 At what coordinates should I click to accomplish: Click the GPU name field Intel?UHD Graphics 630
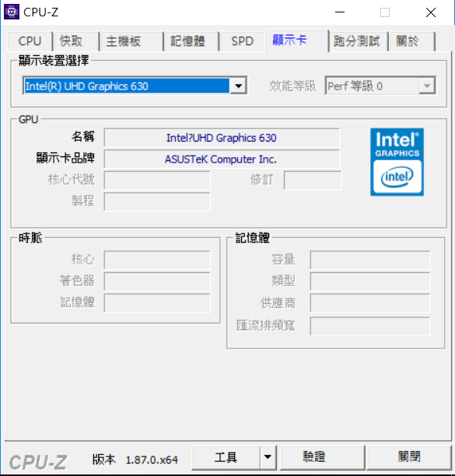(x=222, y=138)
